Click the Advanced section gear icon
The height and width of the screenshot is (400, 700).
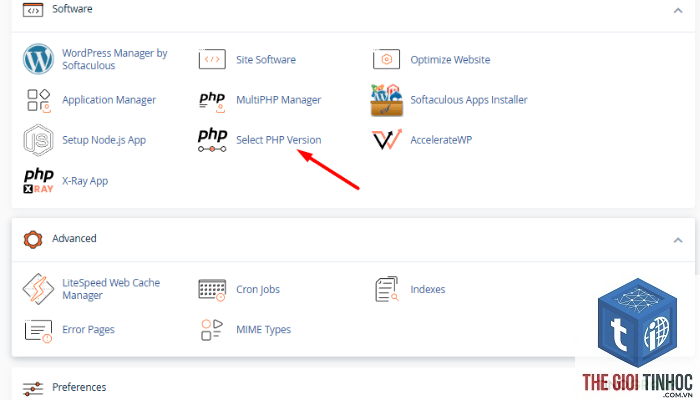[33, 239]
